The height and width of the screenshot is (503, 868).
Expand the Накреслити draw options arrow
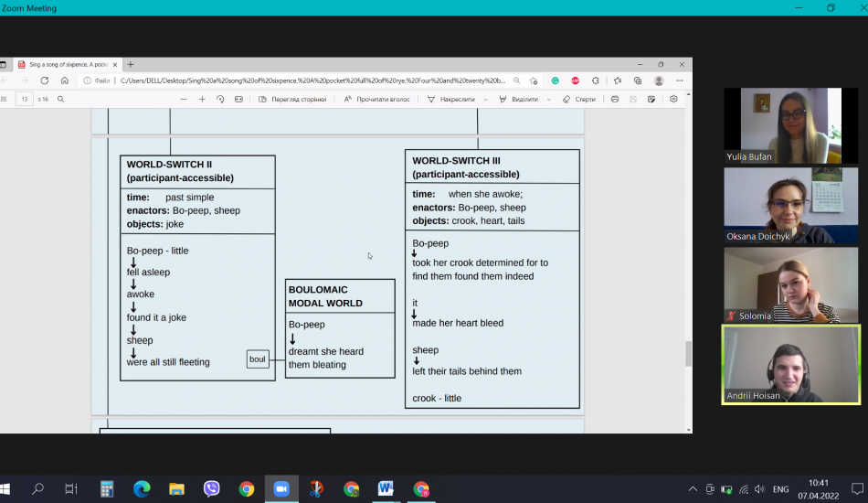pos(485,99)
